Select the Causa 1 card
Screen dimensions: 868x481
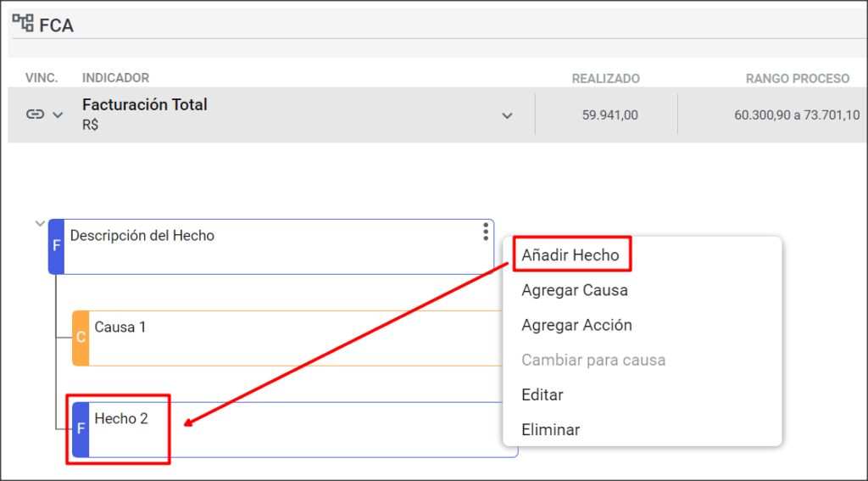point(288,338)
